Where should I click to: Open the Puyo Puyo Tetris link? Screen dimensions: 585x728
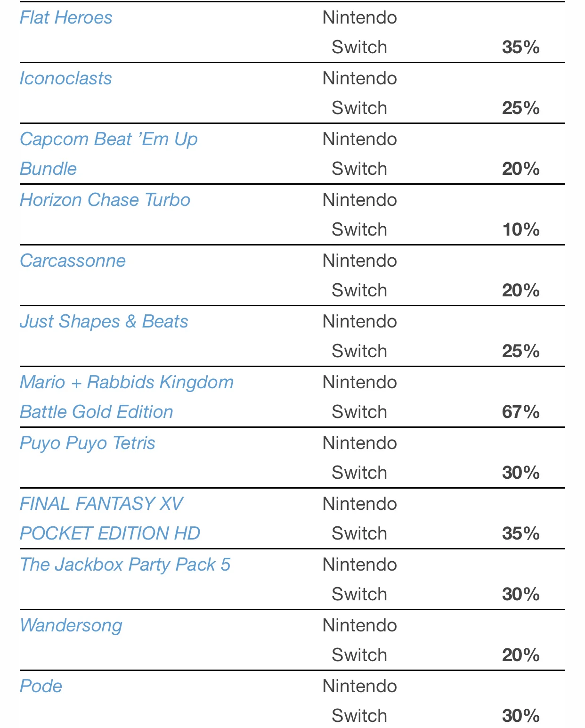click(x=87, y=443)
